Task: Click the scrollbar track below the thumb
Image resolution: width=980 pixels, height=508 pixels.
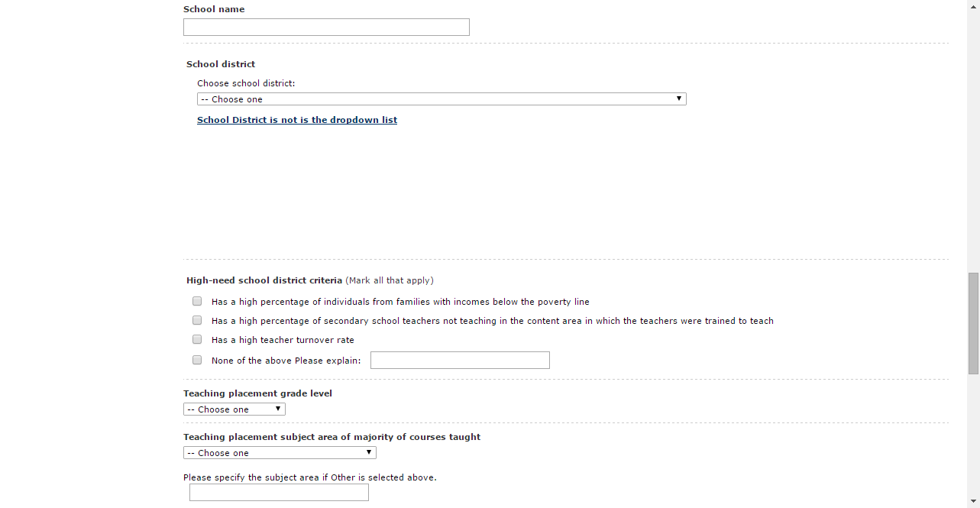Action: click(973, 435)
